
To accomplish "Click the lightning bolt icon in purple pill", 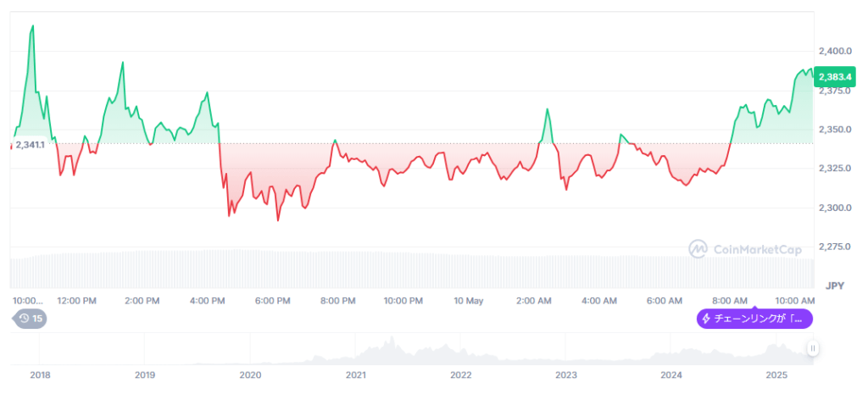I will tap(706, 319).
